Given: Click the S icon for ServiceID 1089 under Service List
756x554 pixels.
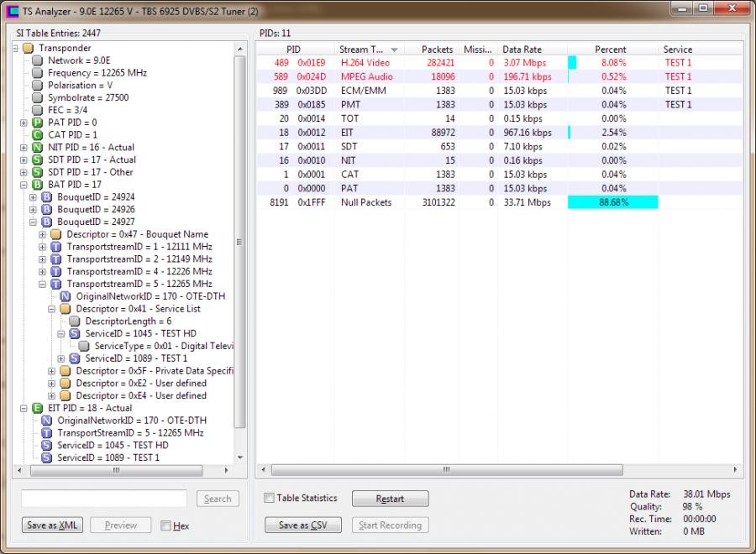Looking at the screenshot, I should [x=75, y=358].
